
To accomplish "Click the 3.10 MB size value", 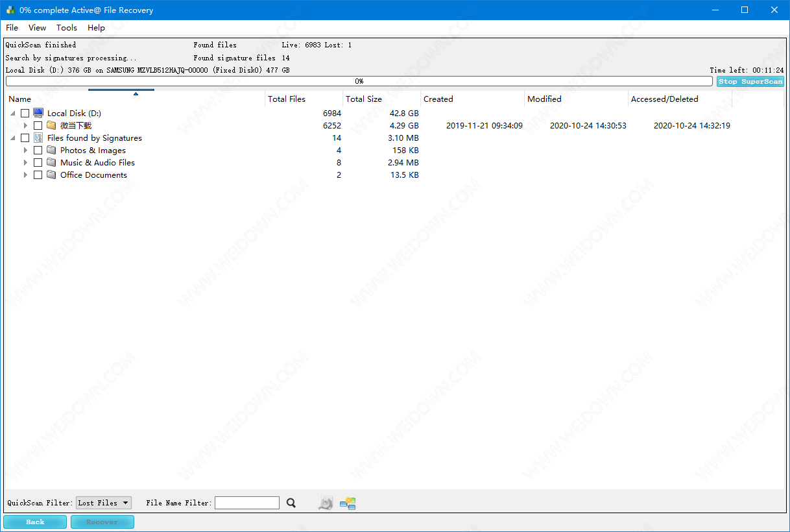I will click(404, 138).
